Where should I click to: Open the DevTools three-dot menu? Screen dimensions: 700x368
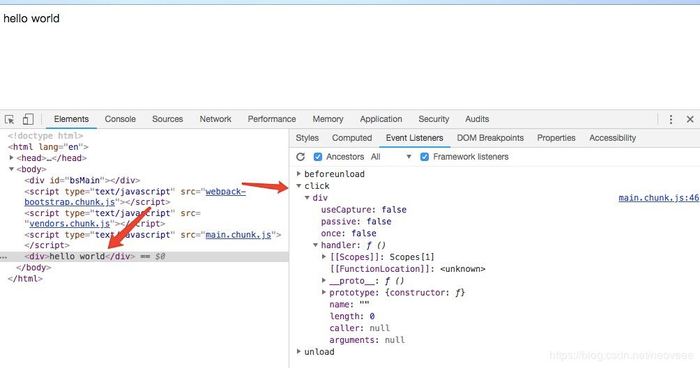click(x=671, y=119)
